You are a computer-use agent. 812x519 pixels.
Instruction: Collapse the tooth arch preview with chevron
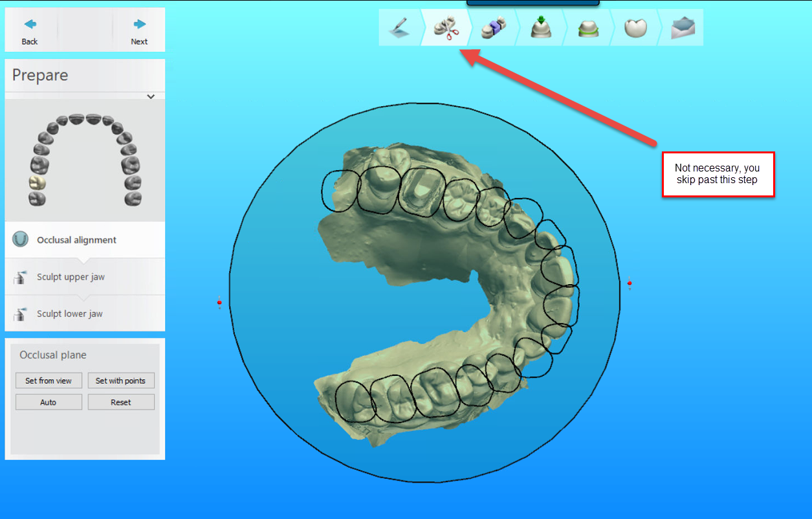(151, 96)
